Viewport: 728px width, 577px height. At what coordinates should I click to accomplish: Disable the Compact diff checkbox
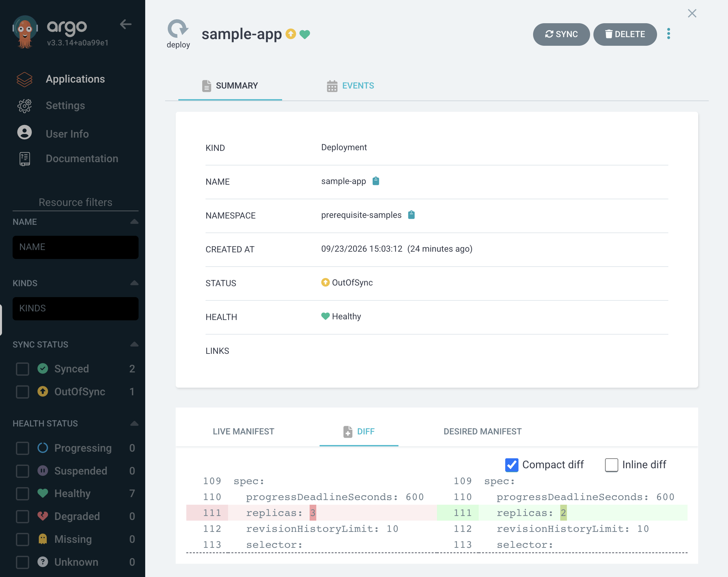tap(512, 465)
